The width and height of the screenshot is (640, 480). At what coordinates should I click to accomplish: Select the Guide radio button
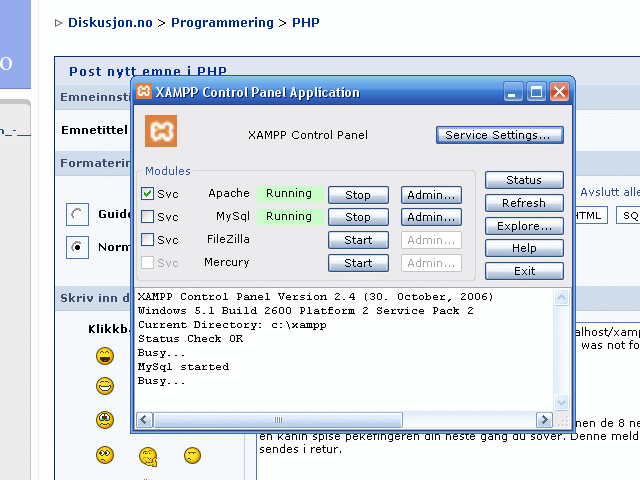77,214
